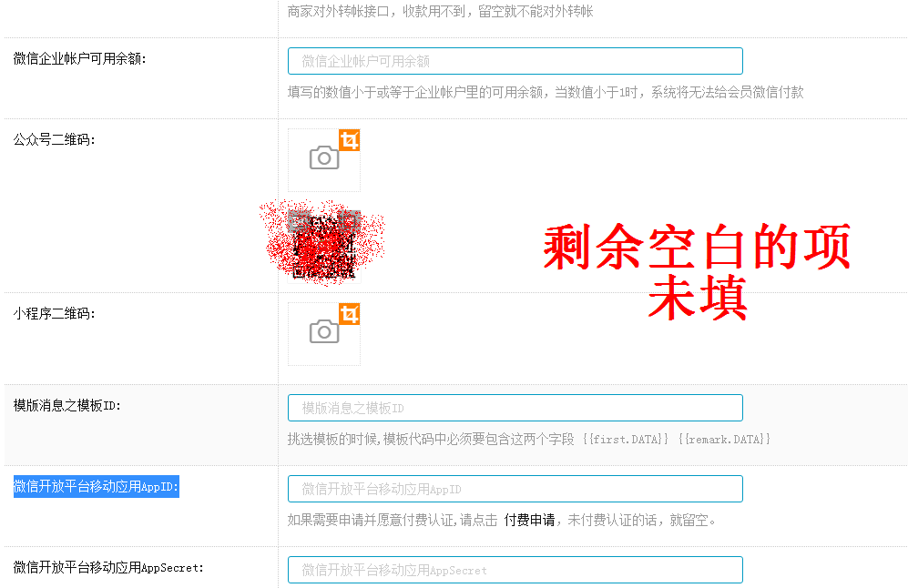The width and height of the screenshot is (908, 588).
Task: Click the 微信开放平台移动应用AppSecret label
Action: [x=108, y=567]
